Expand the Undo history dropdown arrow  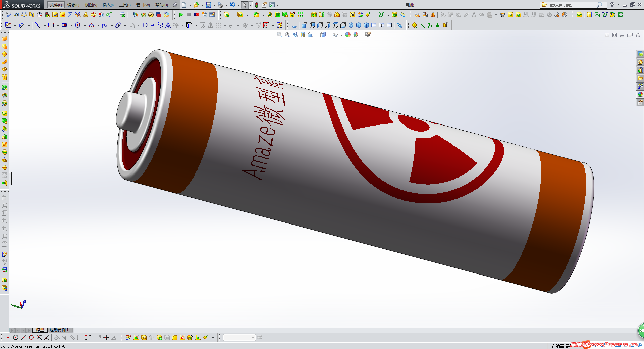(238, 5)
